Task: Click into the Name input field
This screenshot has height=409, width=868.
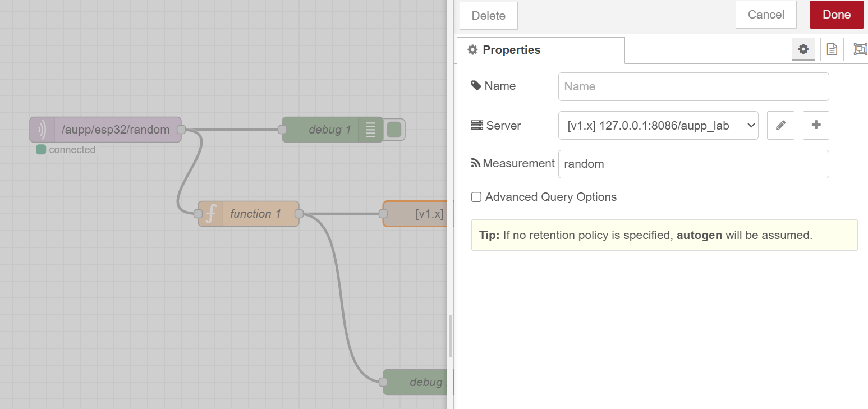Action: [x=693, y=86]
